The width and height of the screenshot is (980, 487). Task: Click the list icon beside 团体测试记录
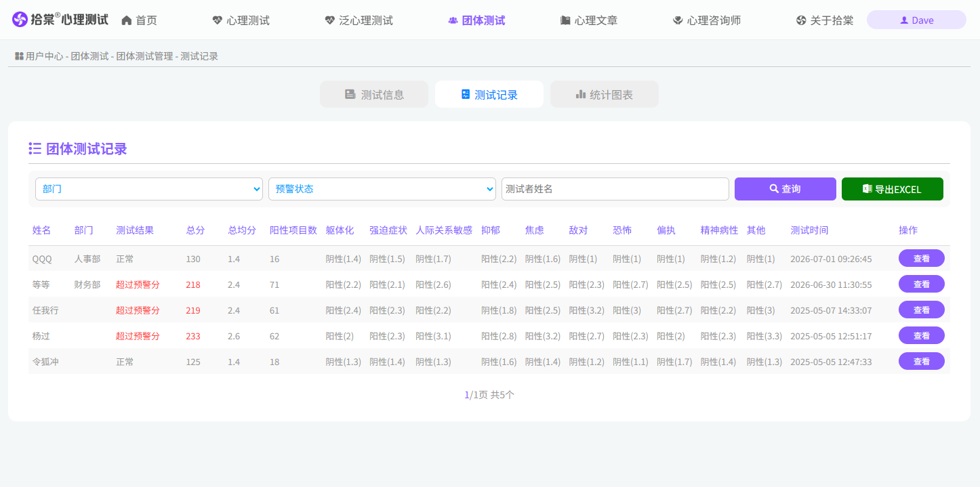[35, 148]
